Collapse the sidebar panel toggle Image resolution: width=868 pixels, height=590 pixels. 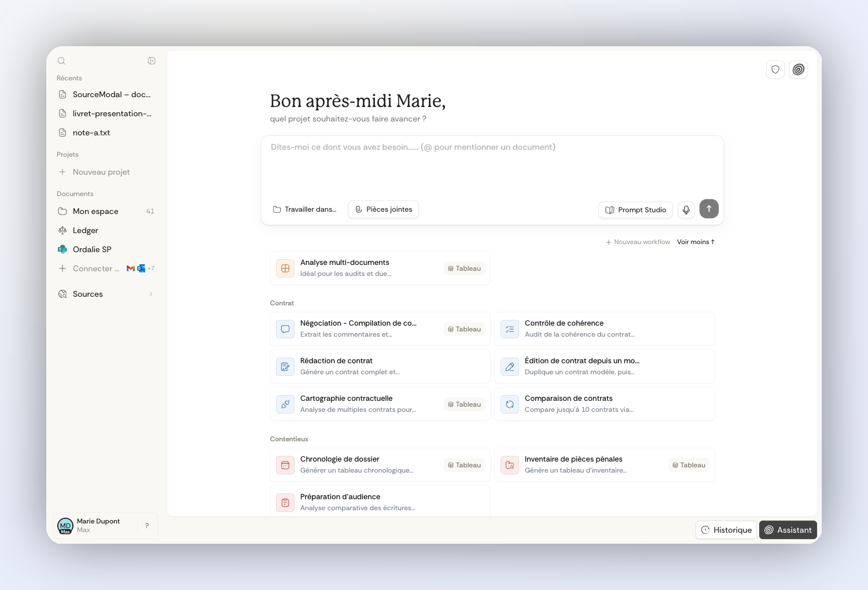(x=152, y=61)
